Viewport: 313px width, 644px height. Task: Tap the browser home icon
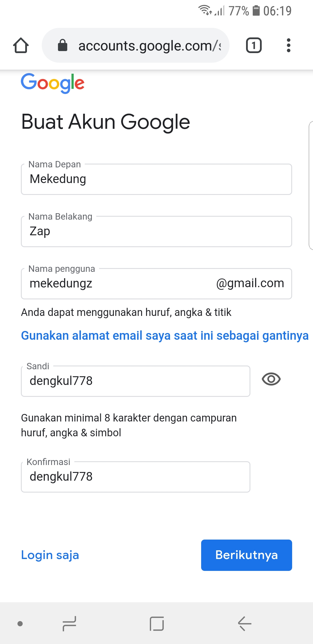pyautogui.click(x=21, y=46)
